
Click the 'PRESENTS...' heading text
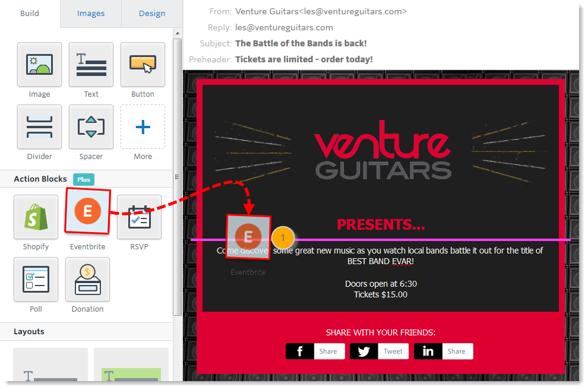coord(381,224)
